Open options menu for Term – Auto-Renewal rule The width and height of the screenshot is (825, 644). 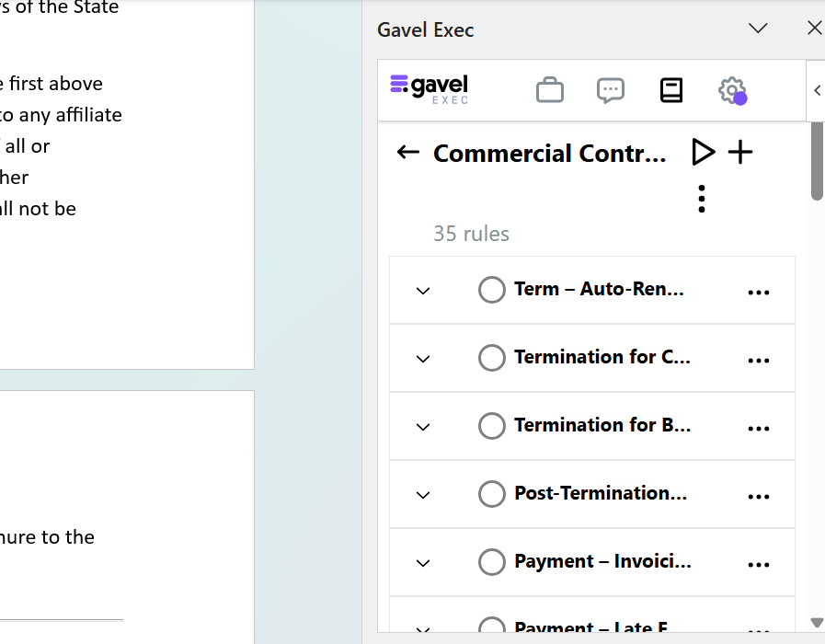pos(759,292)
